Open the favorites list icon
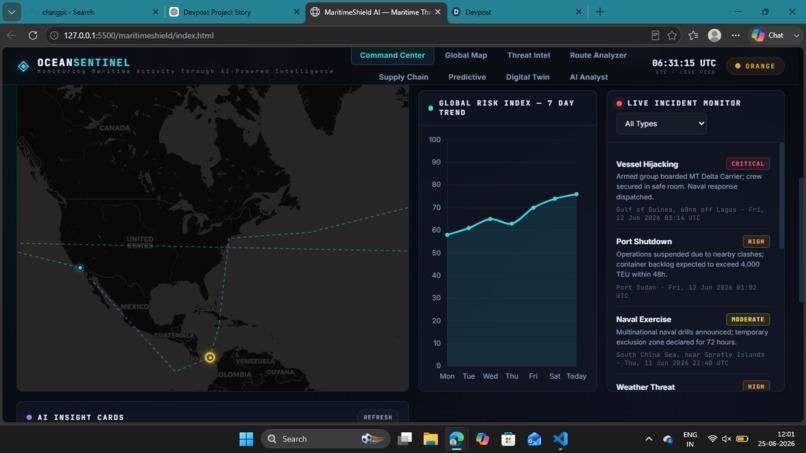 (693, 35)
